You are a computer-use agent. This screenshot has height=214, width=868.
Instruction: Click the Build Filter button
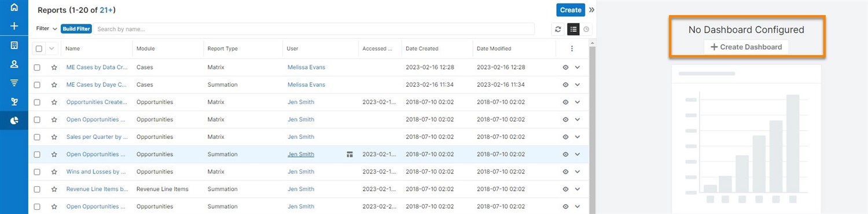(x=76, y=28)
